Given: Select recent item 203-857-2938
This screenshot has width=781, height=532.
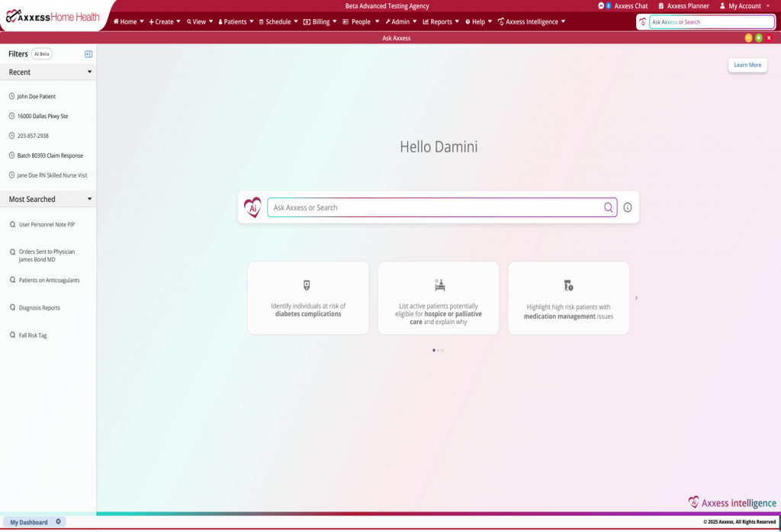Looking at the screenshot, I should [33, 136].
